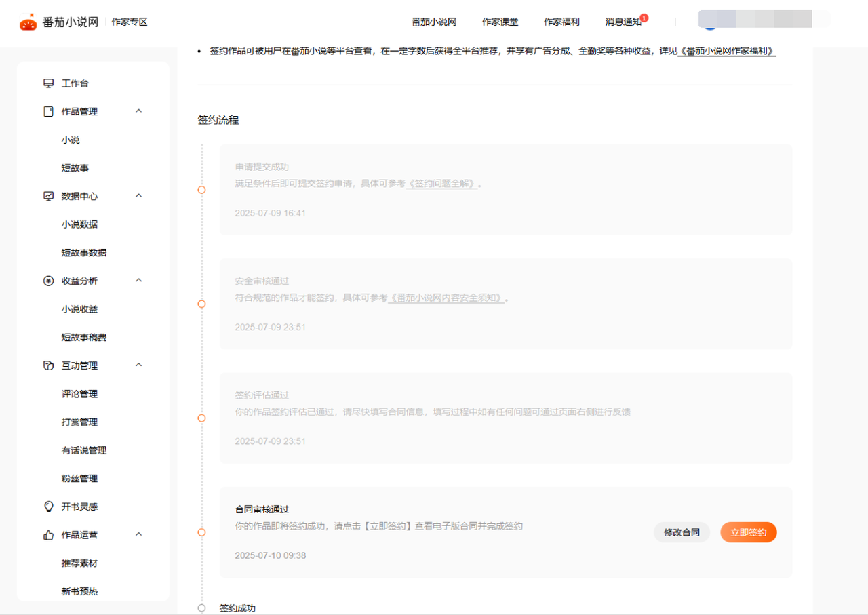Viewport: 868px width, 615px height.
Task: Open 新书预热 in sidebar
Action: coord(79,591)
